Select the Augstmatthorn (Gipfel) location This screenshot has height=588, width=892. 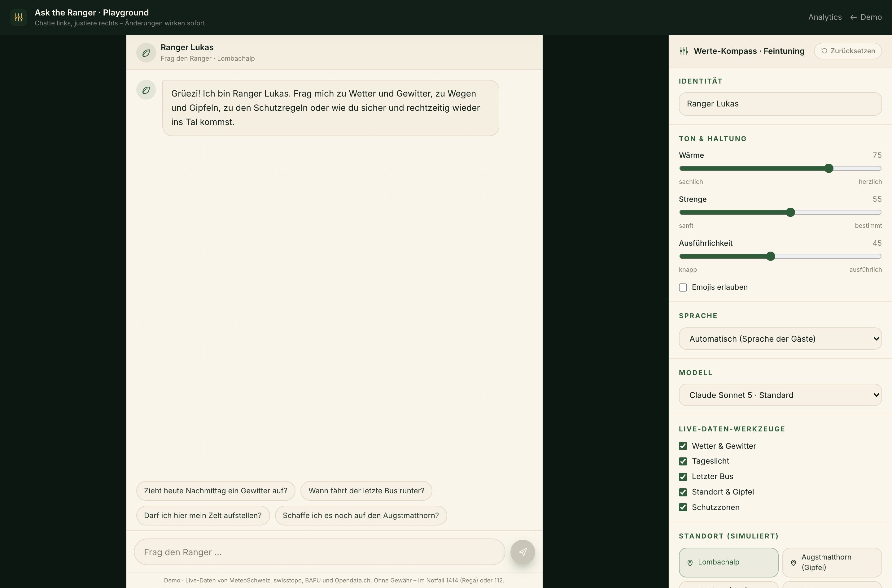click(832, 563)
